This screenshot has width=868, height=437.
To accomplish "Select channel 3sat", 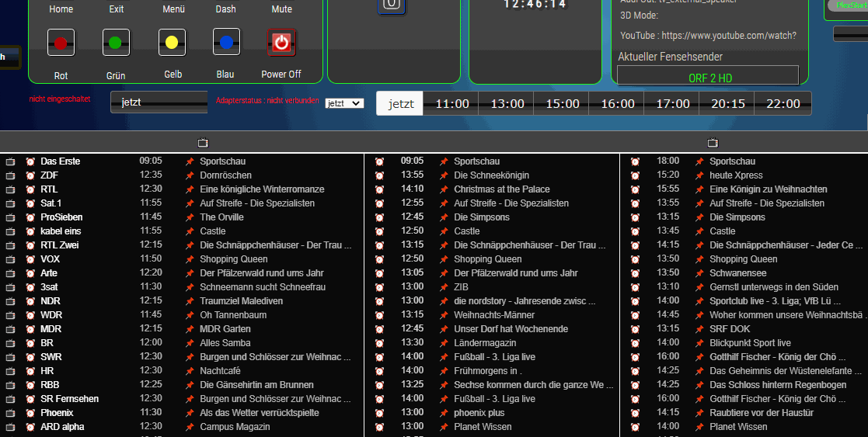I will (49, 287).
